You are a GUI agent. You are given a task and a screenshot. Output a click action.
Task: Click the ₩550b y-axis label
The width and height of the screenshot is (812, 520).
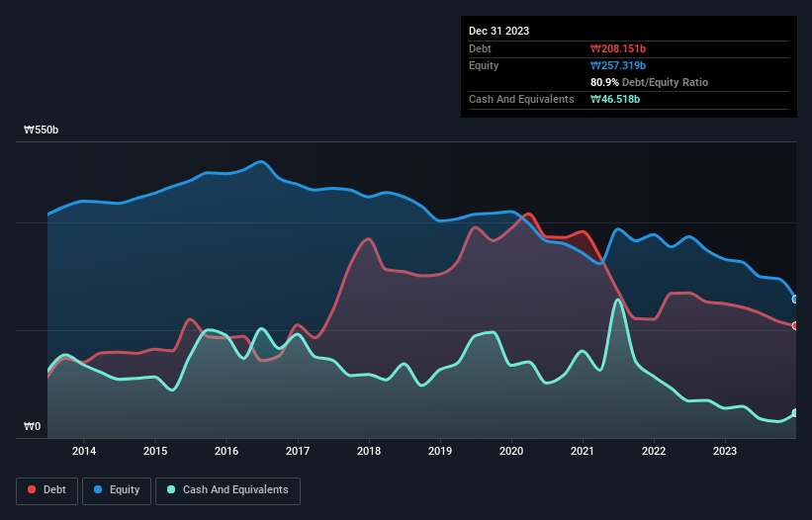(x=41, y=130)
